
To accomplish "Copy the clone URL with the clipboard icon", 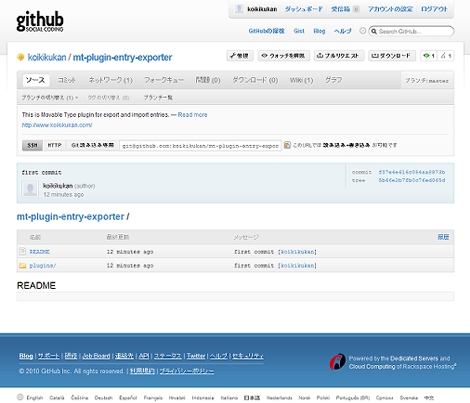I will [x=287, y=145].
